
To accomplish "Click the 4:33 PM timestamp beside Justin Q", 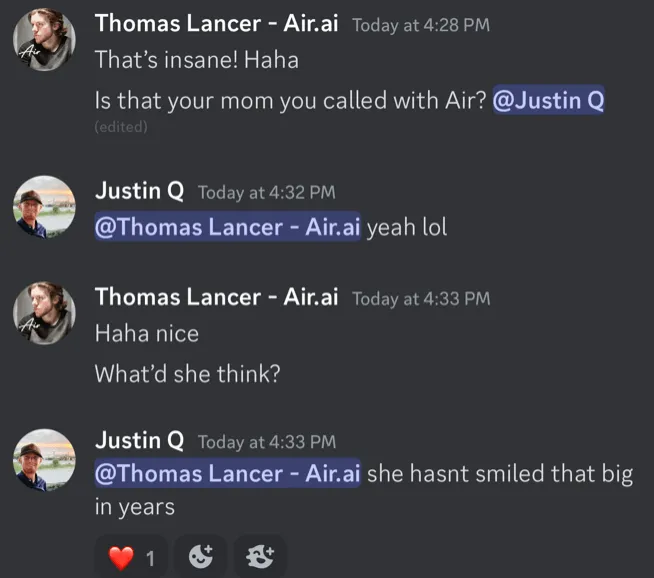I will 266,442.
